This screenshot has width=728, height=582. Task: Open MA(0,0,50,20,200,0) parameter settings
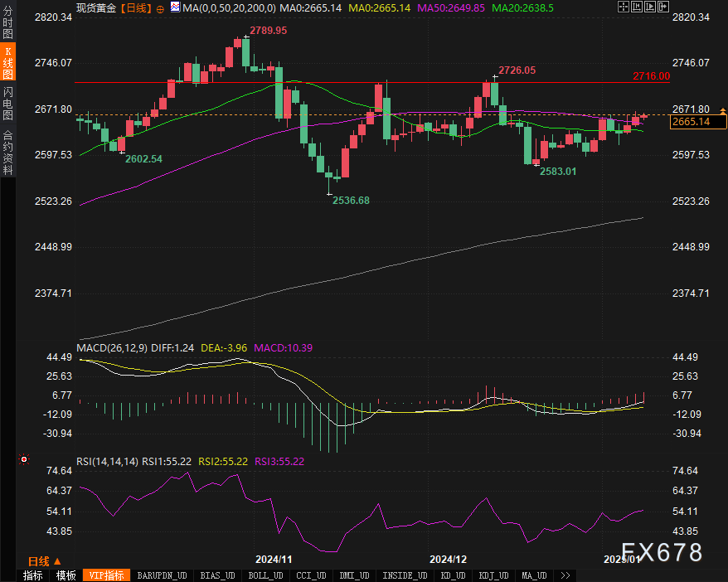[228, 7]
